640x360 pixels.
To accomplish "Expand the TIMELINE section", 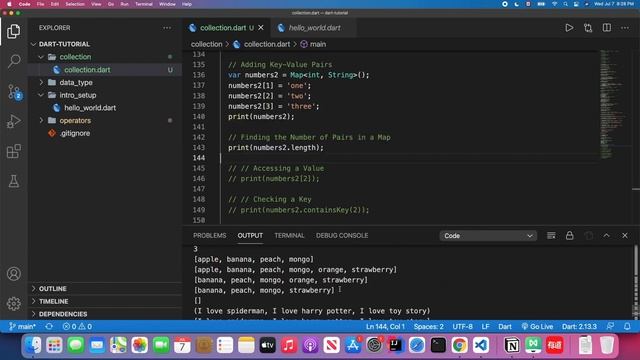I will tap(105, 301).
